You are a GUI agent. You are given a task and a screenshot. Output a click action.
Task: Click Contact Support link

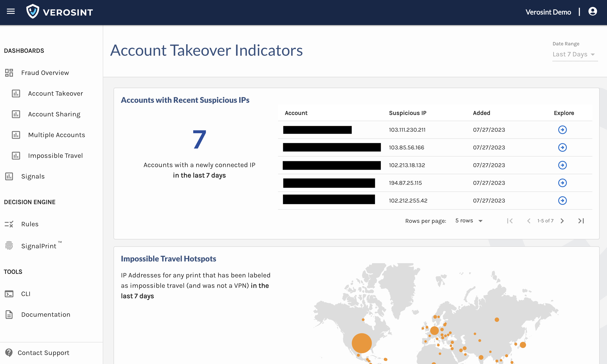pyautogui.click(x=43, y=353)
